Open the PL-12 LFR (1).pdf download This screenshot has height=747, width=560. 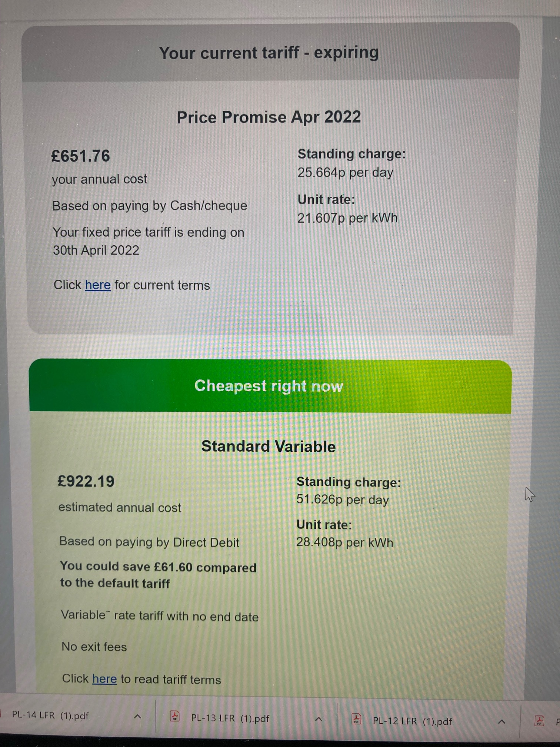click(x=412, y=721)
